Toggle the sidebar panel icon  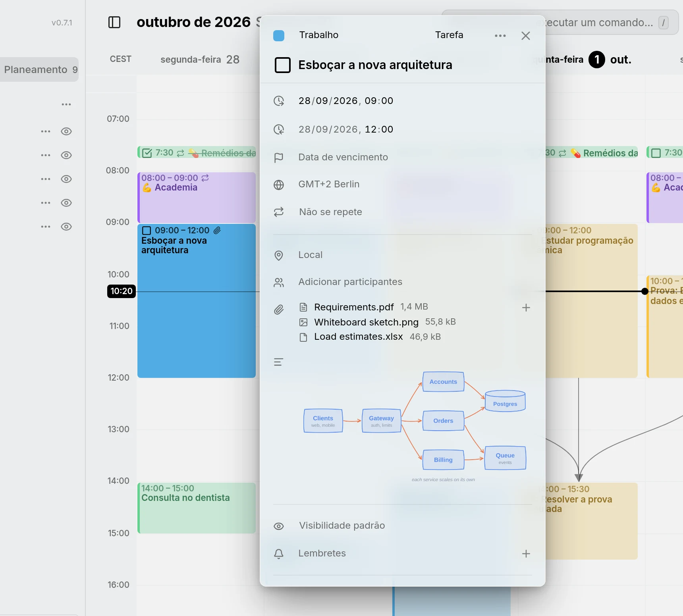(x=114, y=22)
